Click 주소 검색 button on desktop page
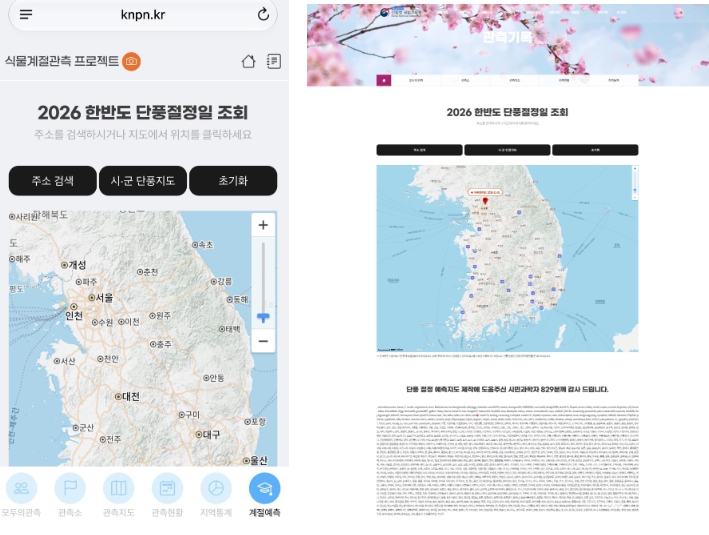The height and width of the screenshot is (535, 709). point(419,150)
